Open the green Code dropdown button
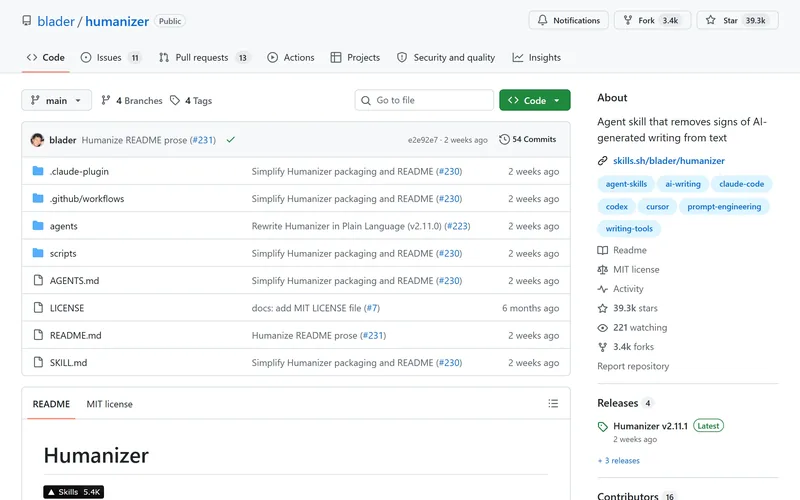This screenshot has height=500, width=800. point(535,100)
